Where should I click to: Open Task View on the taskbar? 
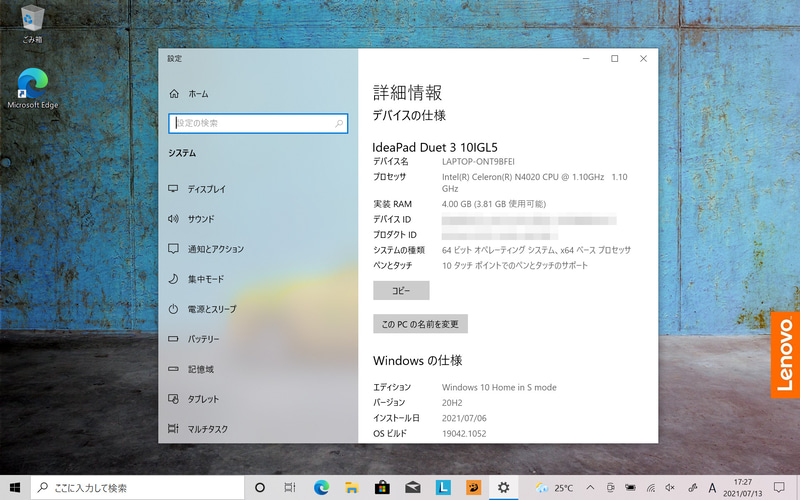[290, 488]
